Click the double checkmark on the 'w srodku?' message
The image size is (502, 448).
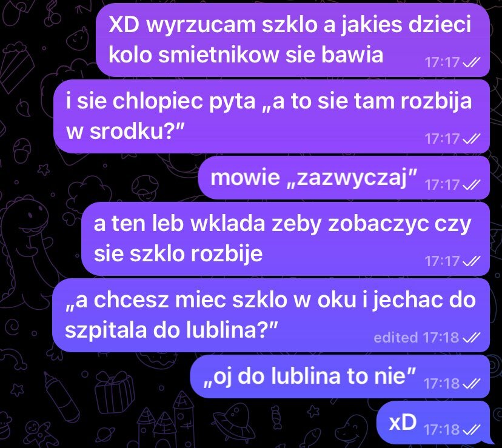pyautogui.click(x=472, y=139)
